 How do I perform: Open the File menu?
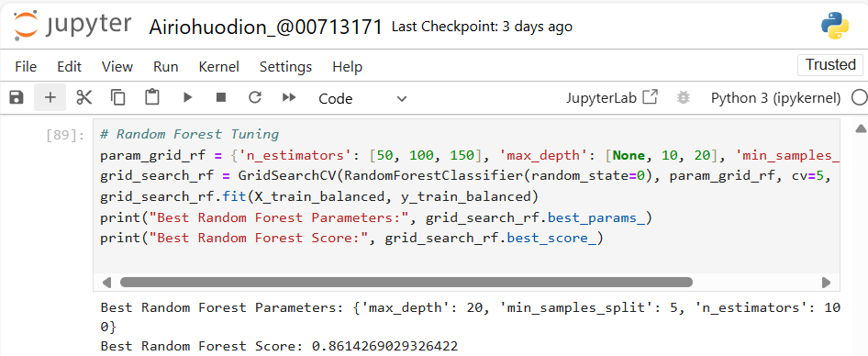pos(26,67)
